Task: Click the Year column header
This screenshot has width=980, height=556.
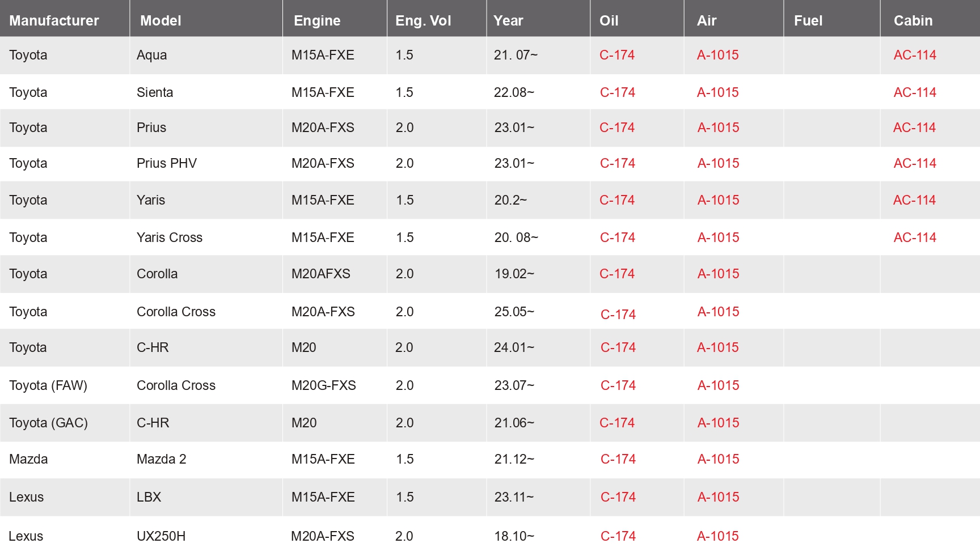Action: [508, 20]
